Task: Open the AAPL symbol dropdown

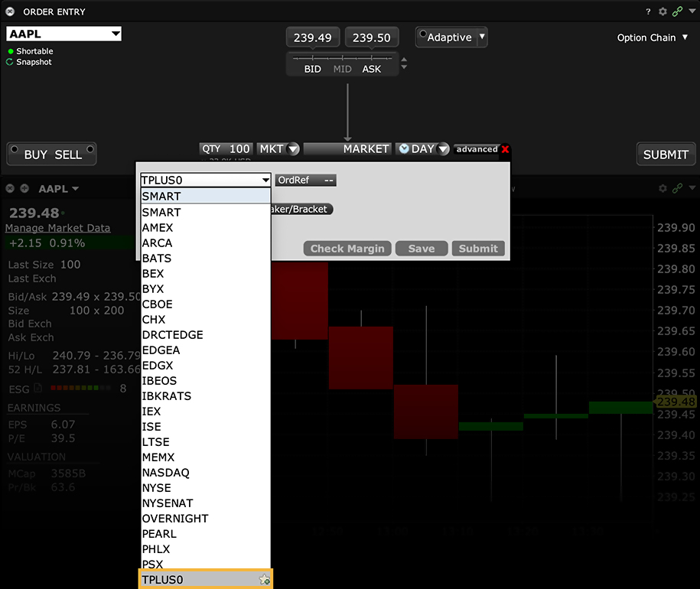Action: [x=116, y=34]
